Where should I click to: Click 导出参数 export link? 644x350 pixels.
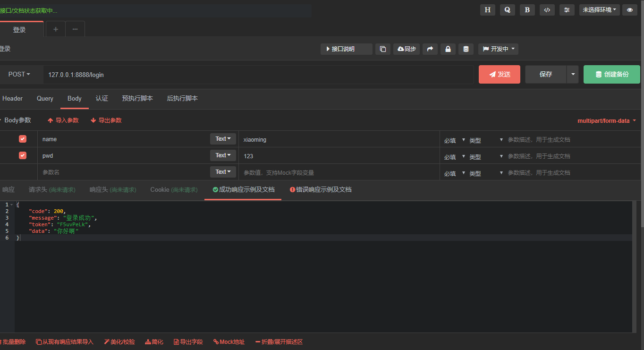(x=106, y=120)
